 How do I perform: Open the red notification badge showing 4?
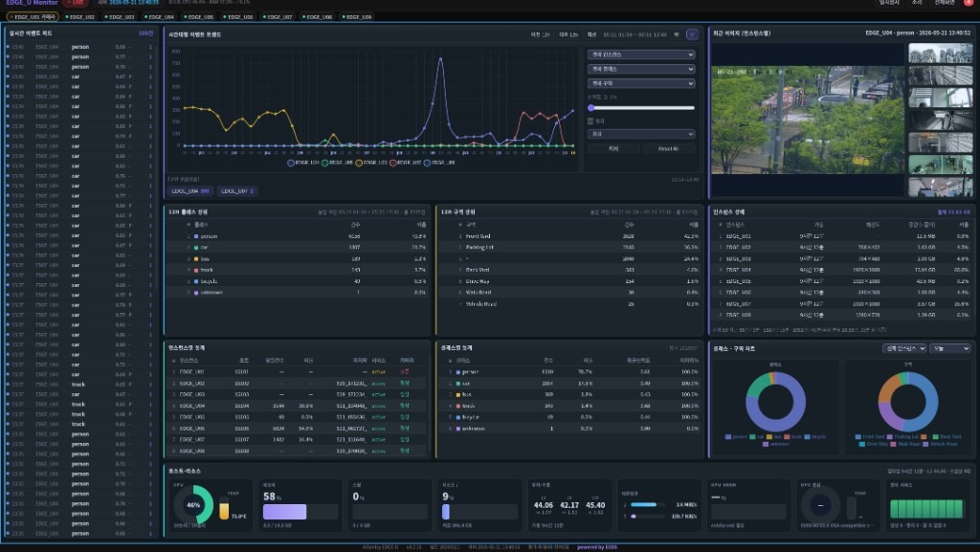[969, 3]
